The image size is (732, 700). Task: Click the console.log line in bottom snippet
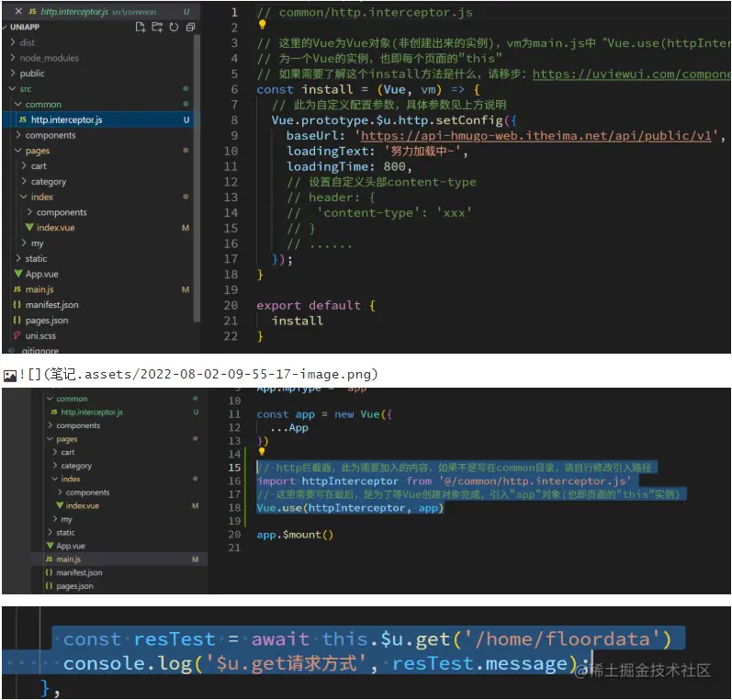pos(326,663)
